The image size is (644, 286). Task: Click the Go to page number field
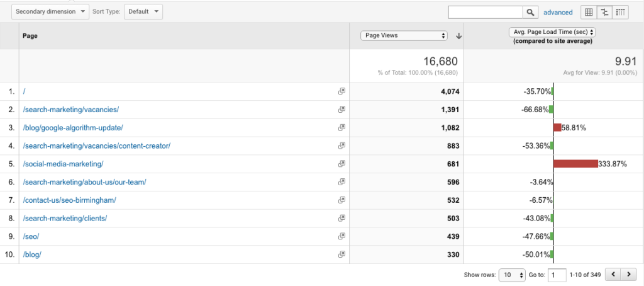557,275
